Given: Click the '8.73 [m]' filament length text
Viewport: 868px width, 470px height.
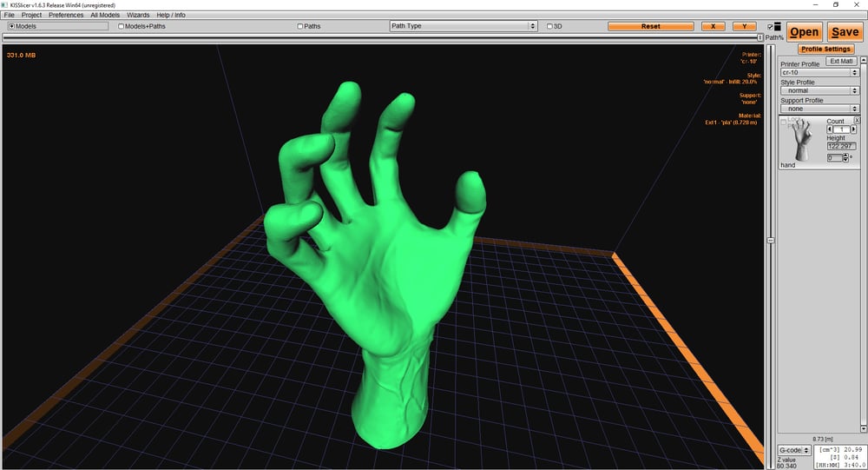Looking at the screenshot, I should 823,439.
